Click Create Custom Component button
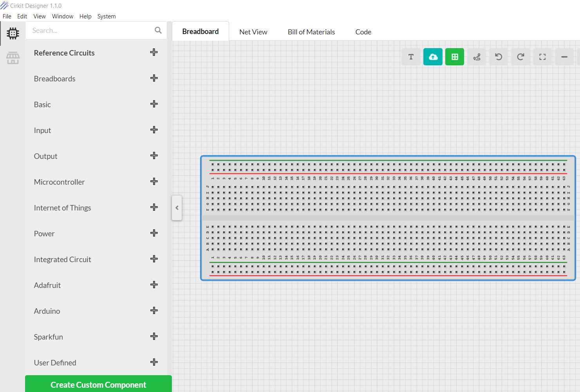This screenshot has height=392, width=580. tap(98, 384)
